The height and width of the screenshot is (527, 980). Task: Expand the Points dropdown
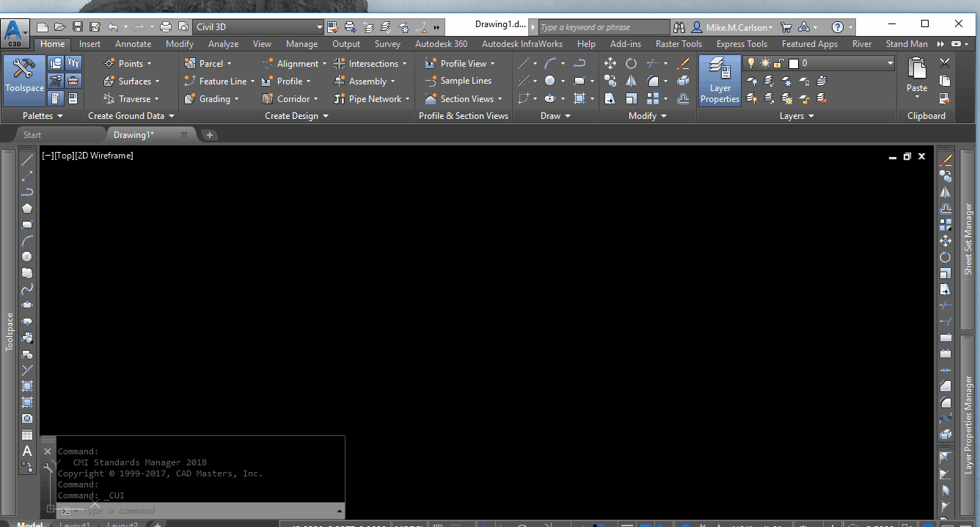[150, 64]
